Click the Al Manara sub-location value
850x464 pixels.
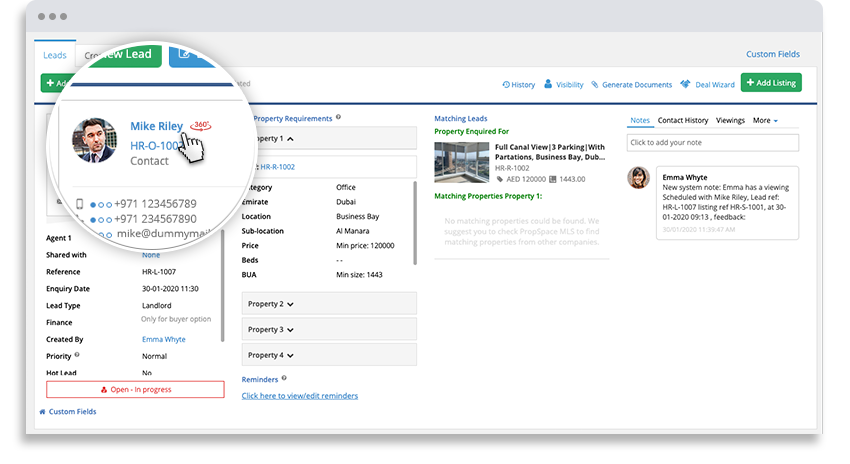353,231
